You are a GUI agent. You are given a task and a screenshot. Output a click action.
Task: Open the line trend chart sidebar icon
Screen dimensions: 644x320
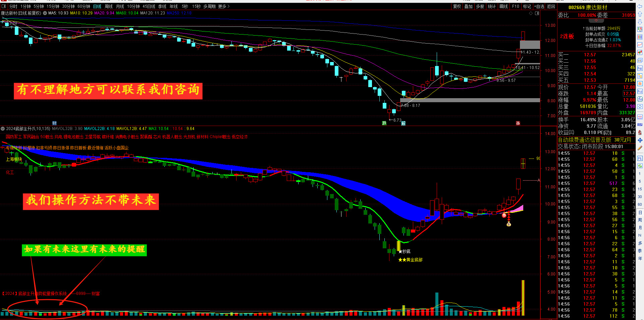640,45
